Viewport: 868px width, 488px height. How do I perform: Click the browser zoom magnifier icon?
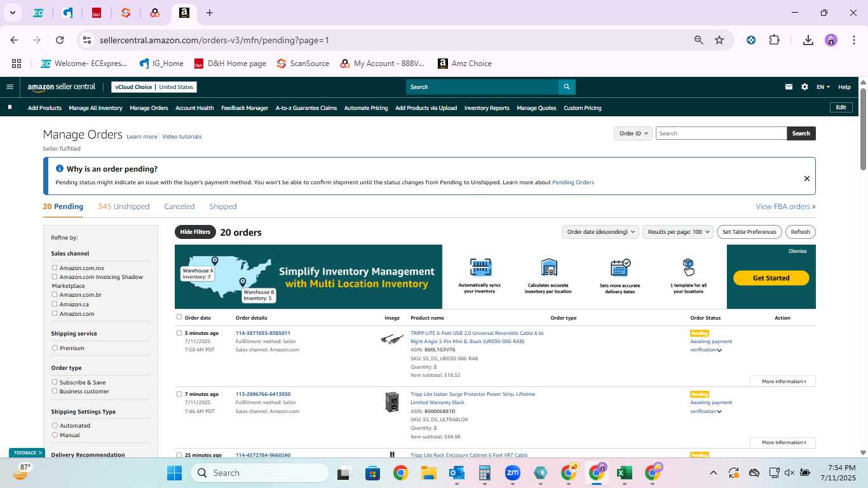[699, 40]
